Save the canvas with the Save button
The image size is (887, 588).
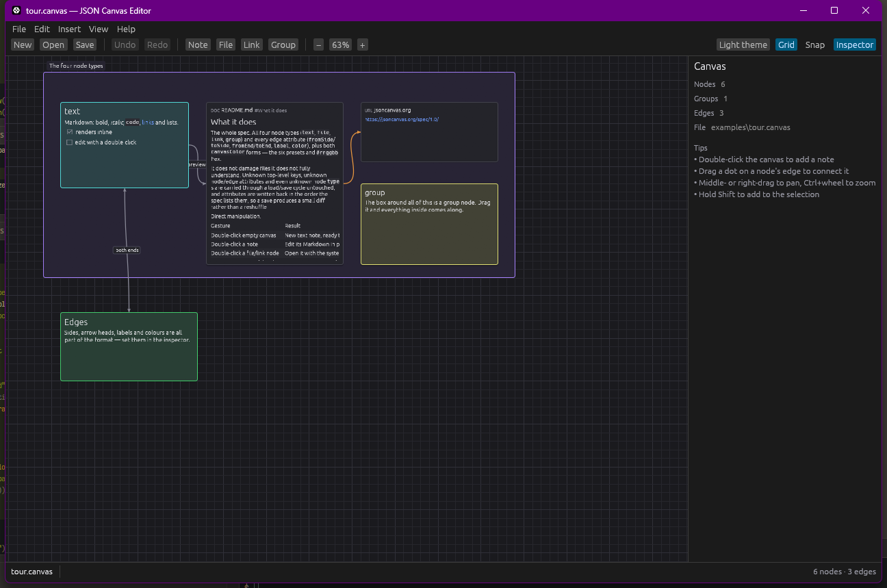click(85, 44)
